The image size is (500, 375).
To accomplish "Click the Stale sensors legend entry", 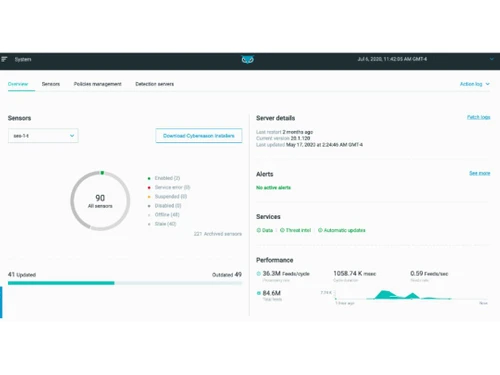I will 162,224.
